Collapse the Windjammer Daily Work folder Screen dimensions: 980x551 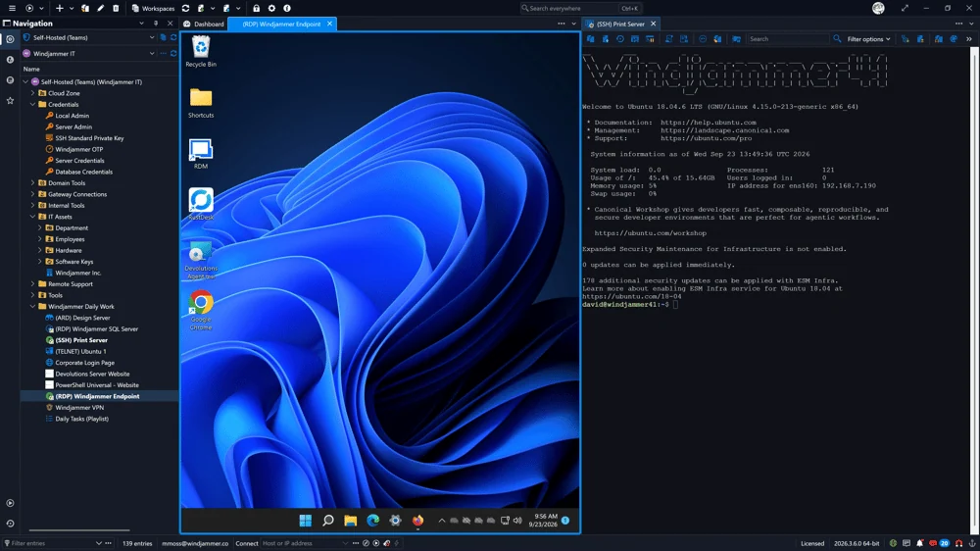pos(33,307)
